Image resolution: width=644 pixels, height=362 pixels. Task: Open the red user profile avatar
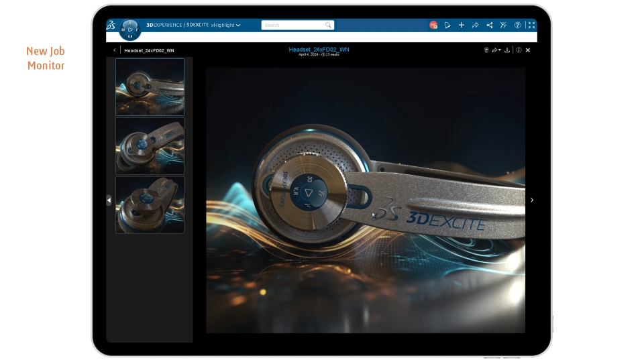click(x=433, y=25)
